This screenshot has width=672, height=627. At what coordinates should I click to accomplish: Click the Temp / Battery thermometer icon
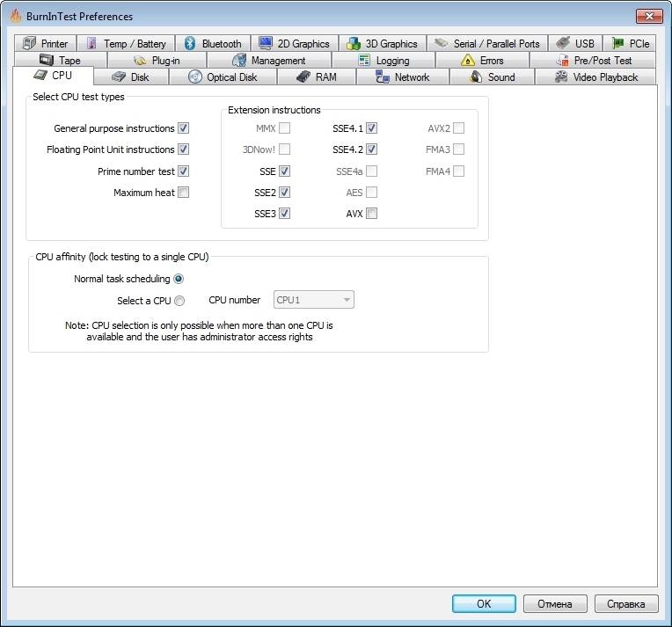[x=91, y=43]
